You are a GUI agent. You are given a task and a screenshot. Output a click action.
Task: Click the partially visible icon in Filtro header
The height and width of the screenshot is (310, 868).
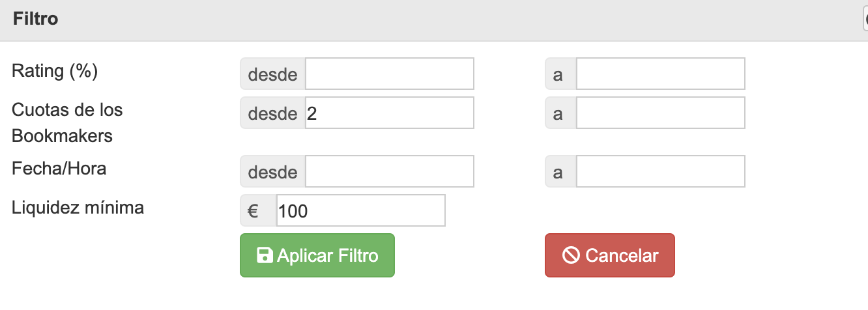point(865,19)
